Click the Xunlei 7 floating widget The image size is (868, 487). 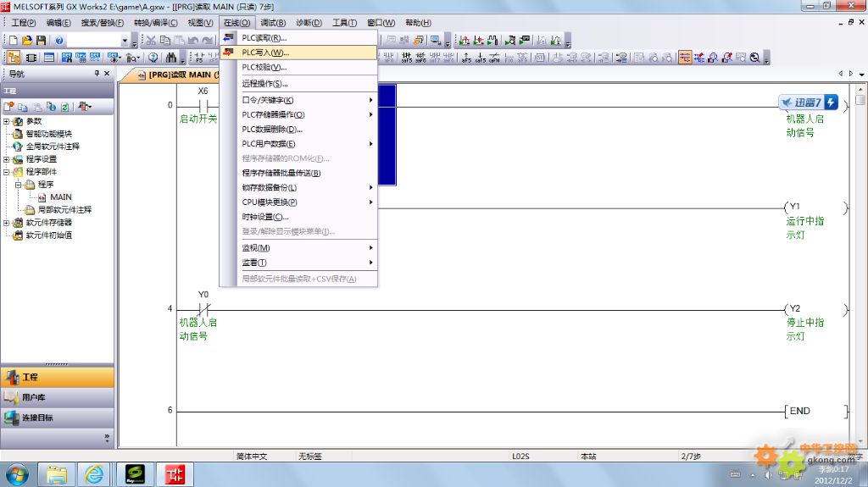809,103
